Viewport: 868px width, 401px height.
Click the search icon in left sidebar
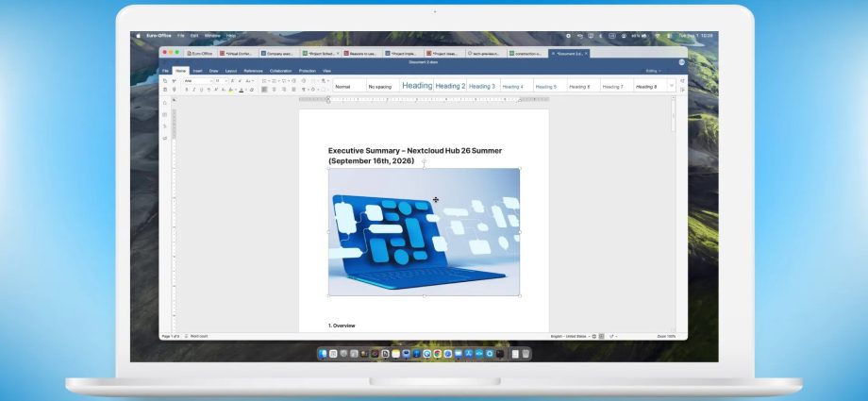coord(164,103)
